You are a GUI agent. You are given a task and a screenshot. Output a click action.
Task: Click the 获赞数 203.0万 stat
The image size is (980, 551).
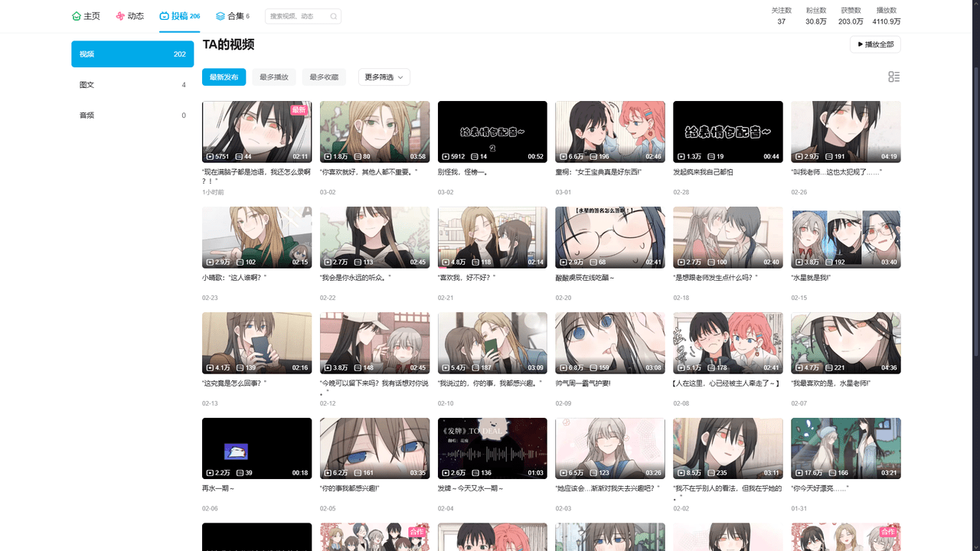(851, 16)
